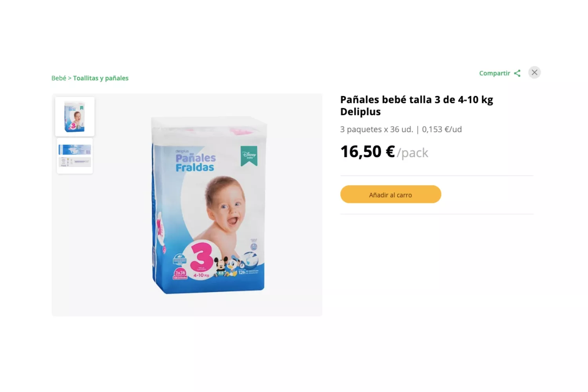Click the 3x36 label on the package
The width and height of the screenshot is (588, 392).
click(x=180, y=273)
